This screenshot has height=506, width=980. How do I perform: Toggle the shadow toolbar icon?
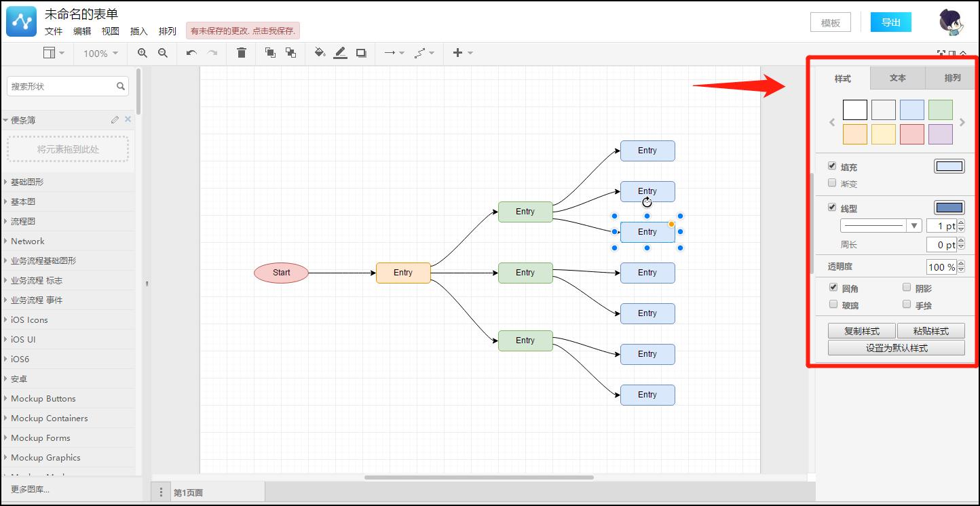click(361, 53)
